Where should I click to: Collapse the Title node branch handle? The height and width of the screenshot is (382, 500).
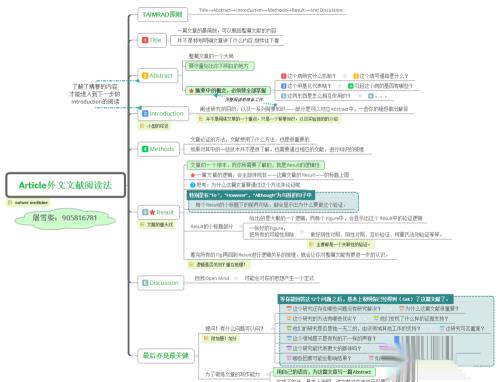[169, 40]
